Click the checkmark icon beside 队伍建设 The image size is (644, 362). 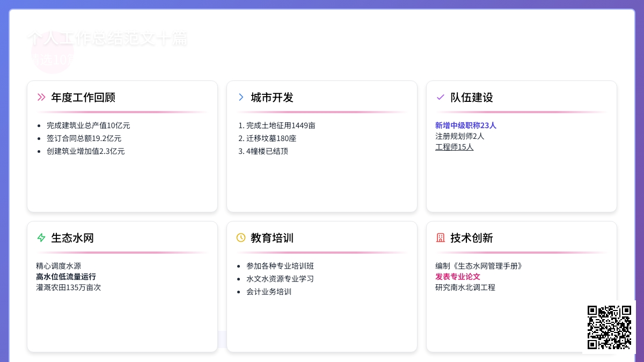pos(441,97)
